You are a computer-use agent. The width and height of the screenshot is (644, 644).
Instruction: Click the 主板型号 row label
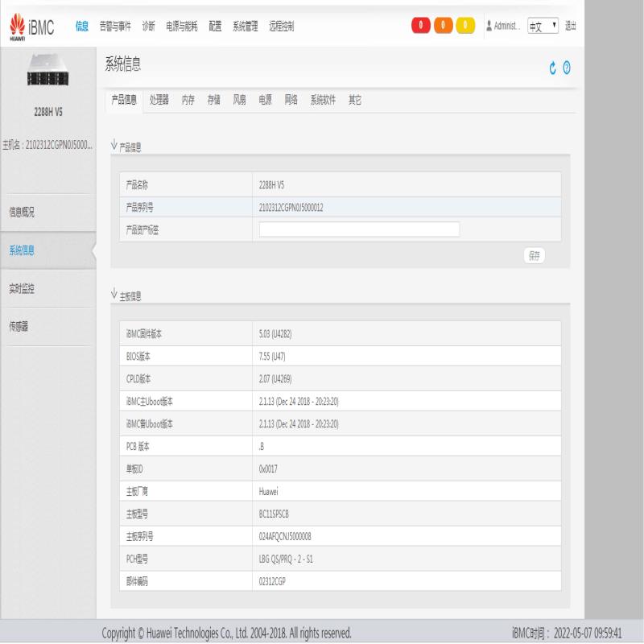coord(137,514)
